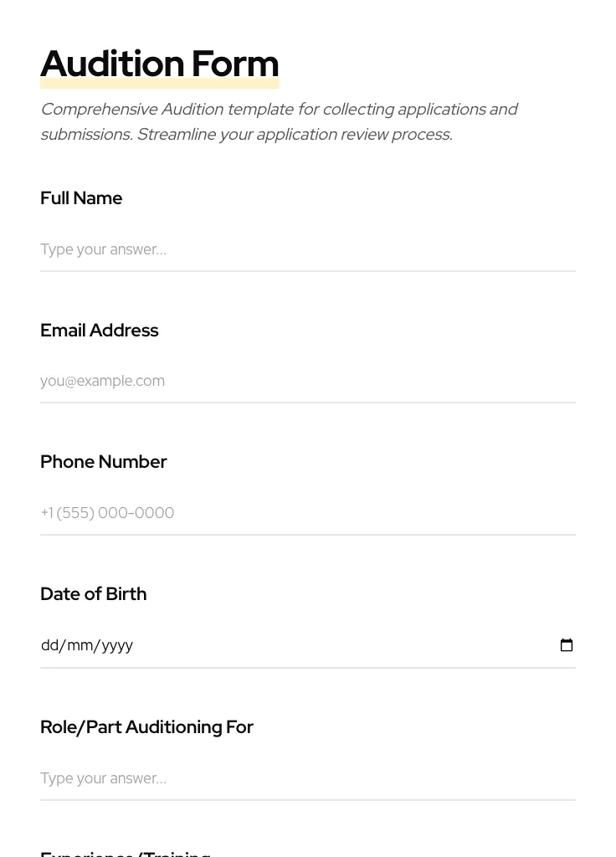Viewport: 616px width, 857px height.
Task: Click the yellow highlight beneath the title
Action: pos(159,84)
